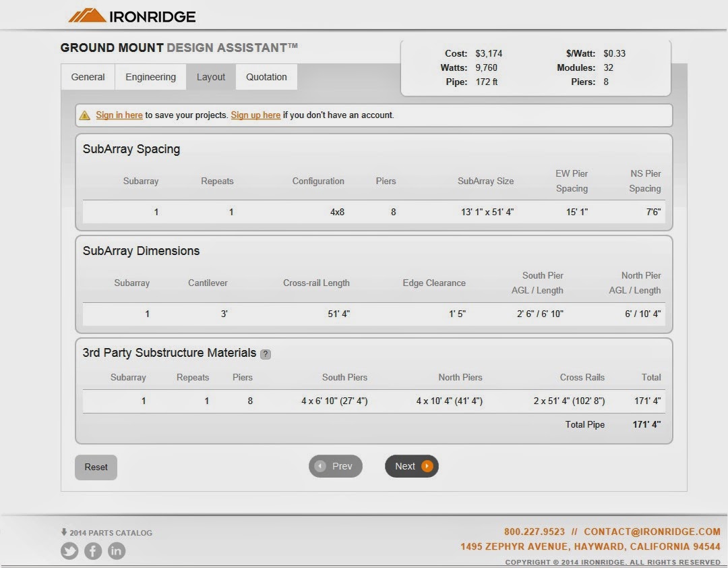The image size is (728, 568).
Task: Proceed with the Next button
Action: click(412, 466)
